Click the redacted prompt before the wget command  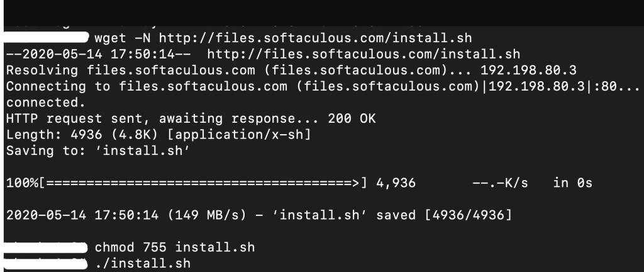click(x=44, y=38)
